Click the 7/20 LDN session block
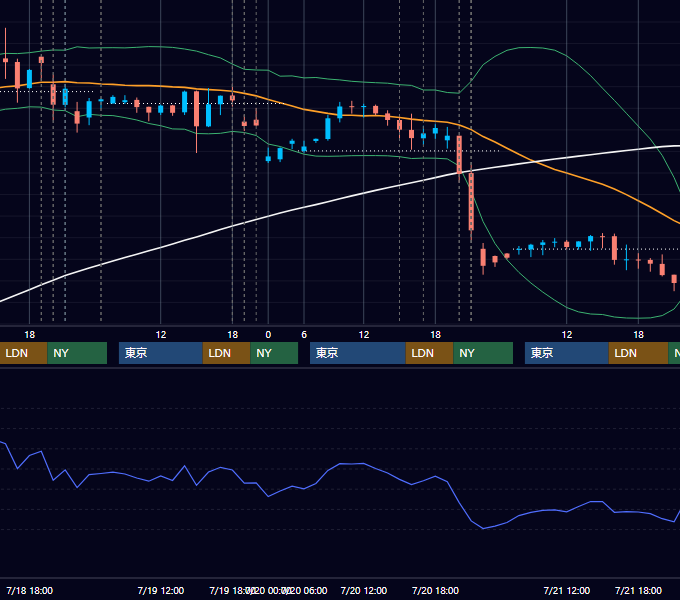Screen dimensions: 680x600 (429, 353)
